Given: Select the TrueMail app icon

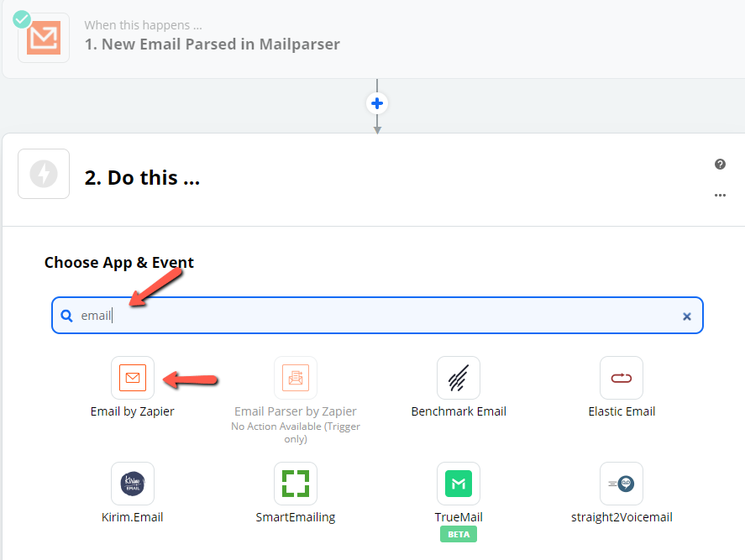Looking at the screenshot, I should pos(459,484).
